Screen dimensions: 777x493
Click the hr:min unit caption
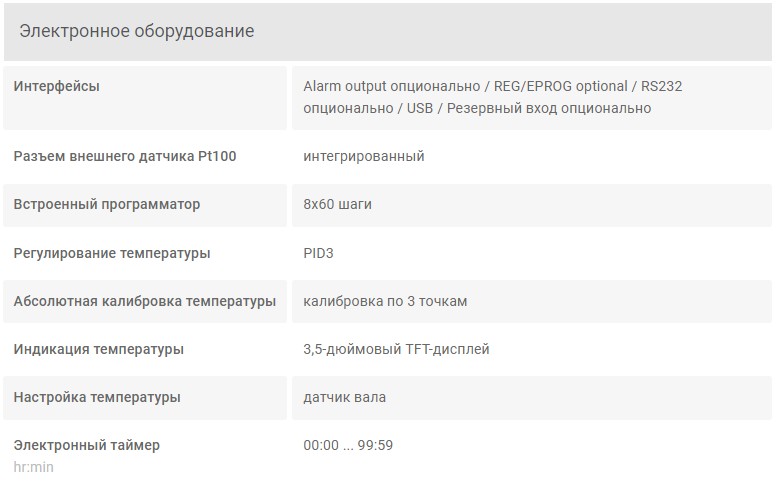(x=33, y=467)
